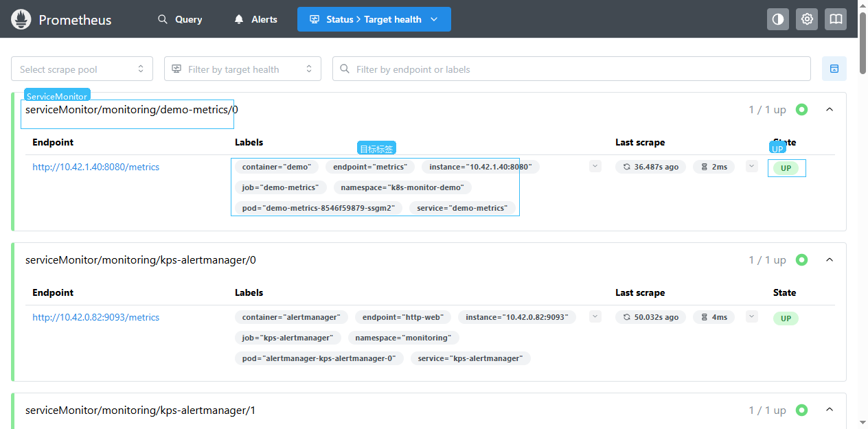The width and height of the screenshot is (868, 429).
Task: Click the green health ring for kps-alertmanager/1
Action: click(x=801, y=410)
